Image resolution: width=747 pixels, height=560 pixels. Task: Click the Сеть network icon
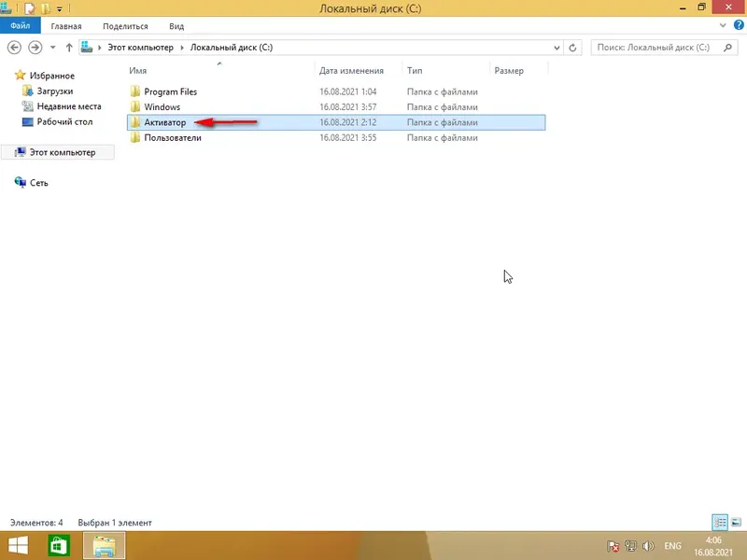coord(20,182)
